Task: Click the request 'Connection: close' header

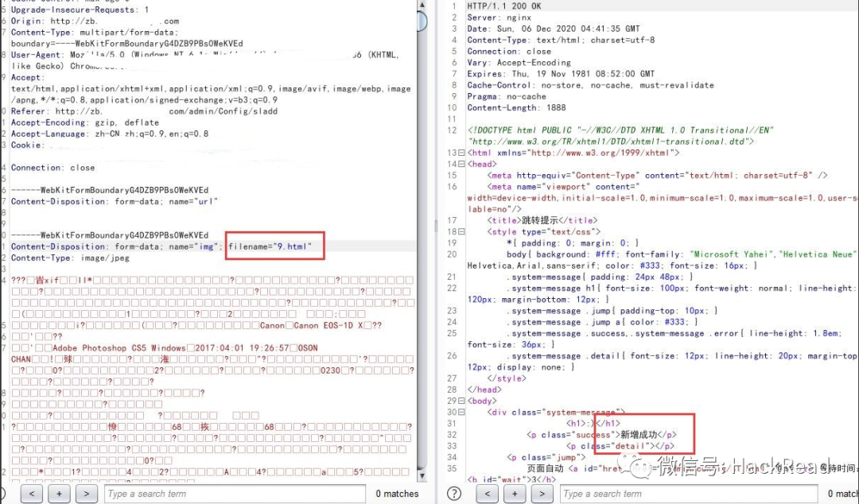Action: 52,168
